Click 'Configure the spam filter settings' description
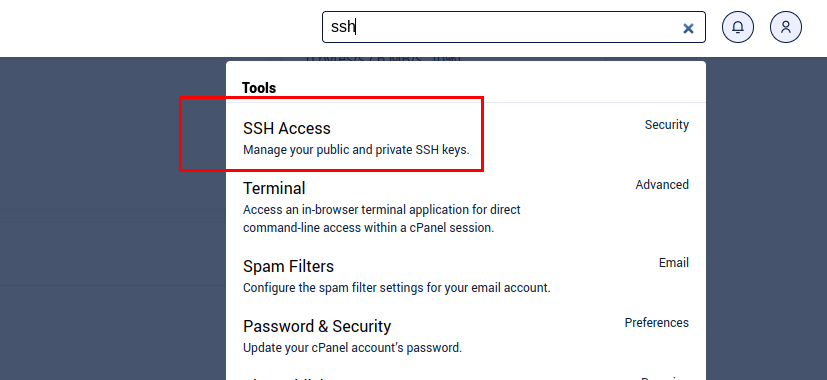This screenshot has width=827, height=380. 397,288
